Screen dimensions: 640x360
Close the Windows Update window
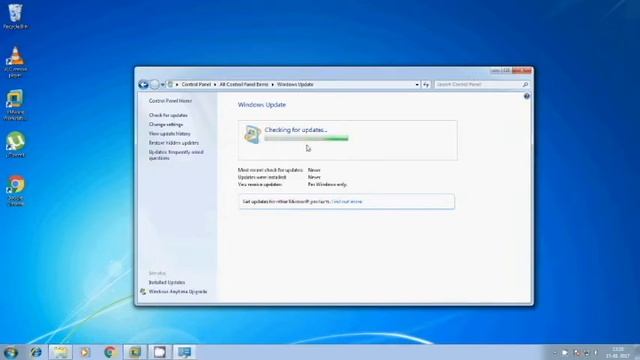522,71
